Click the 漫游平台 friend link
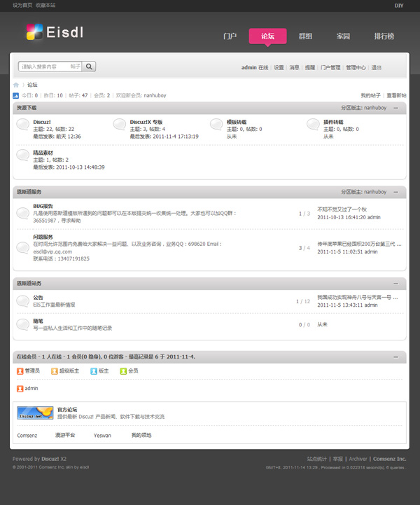Image resolution: width=420 pixels, height=505 pixels. click(x=65, y=435)
